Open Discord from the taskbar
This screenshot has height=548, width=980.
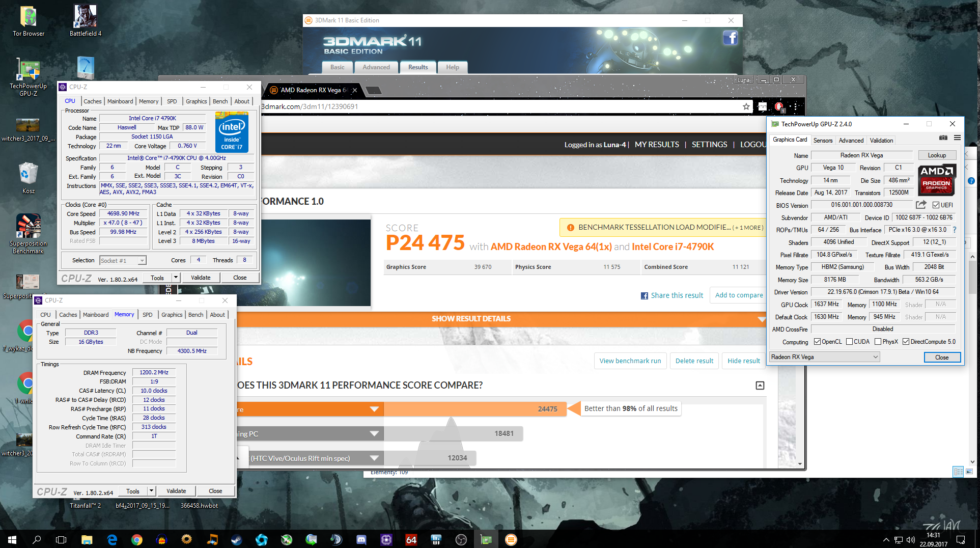click(x=361, y=539)
